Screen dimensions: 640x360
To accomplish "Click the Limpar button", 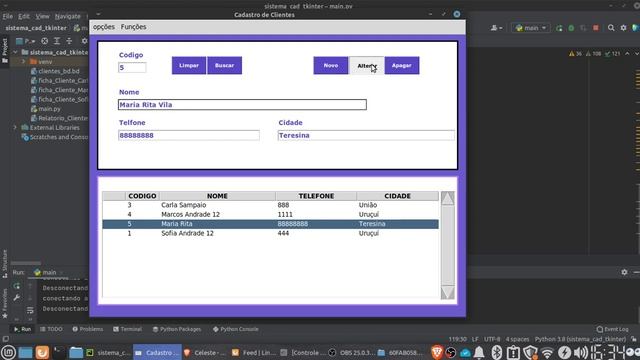I will [x=189, y=65].
